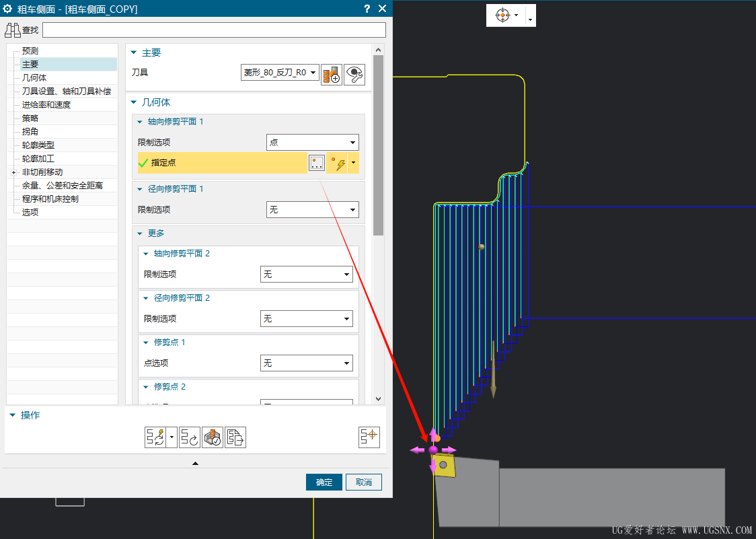Open 点选项 dropdown under 修剪点 1

[x=307, y=363]
